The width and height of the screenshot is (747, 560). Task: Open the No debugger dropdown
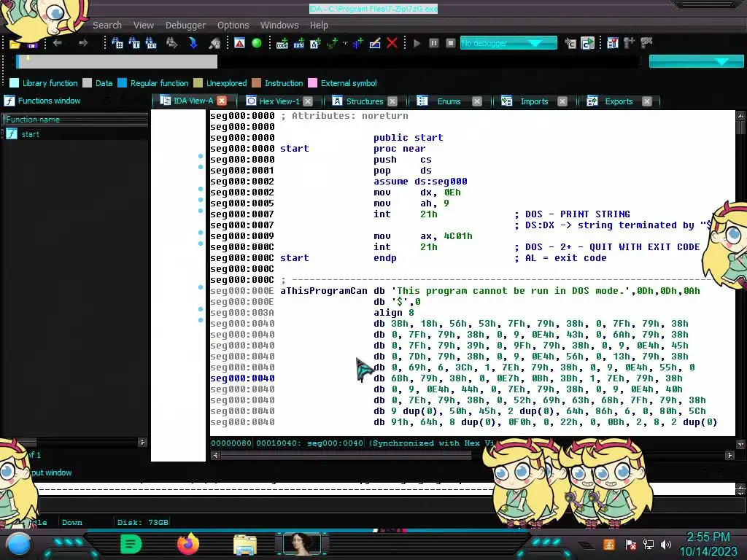[508, 43]
